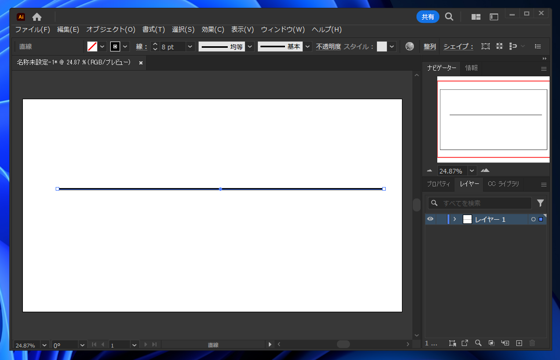Open the ファイル(F) menu
Screen dimensions: 560x360
[32, 30]
